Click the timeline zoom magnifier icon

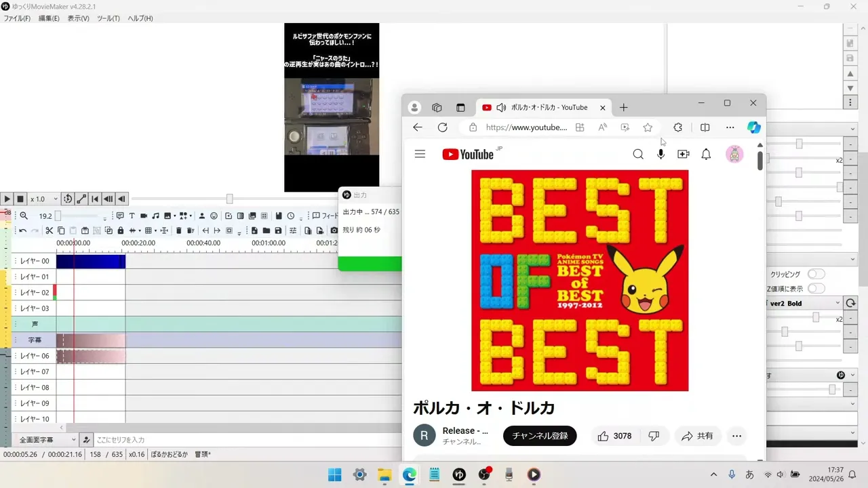(x=24, y=216)
